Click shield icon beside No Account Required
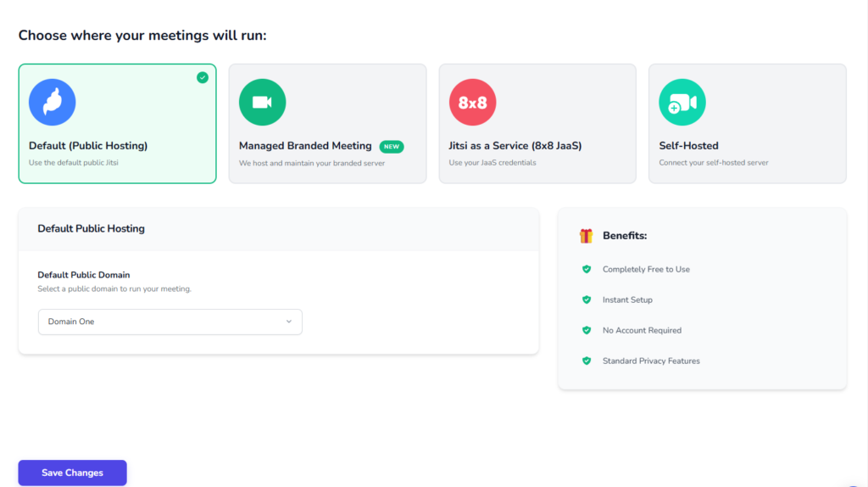Viewport: 868px width, 487px height. [587, 330]
